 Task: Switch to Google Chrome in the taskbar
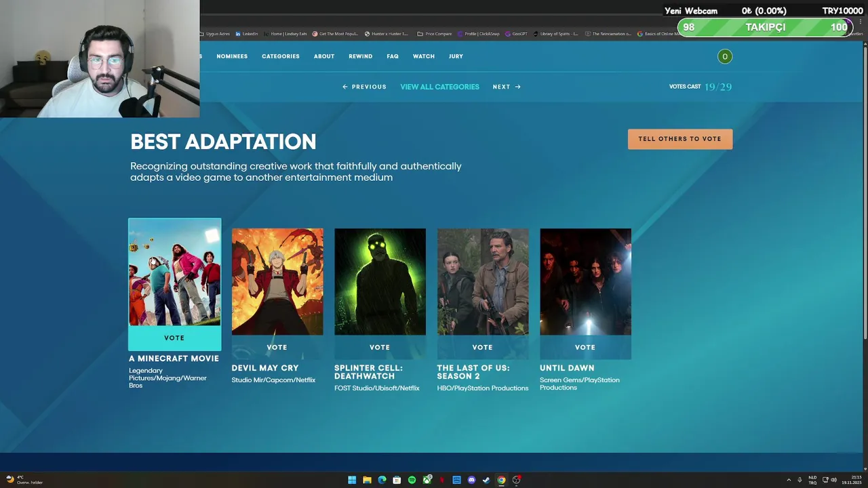point(501,480)
